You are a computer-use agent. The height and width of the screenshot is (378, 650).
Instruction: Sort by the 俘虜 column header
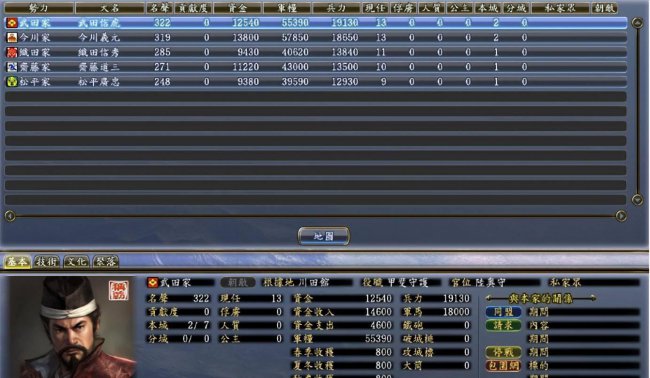click(403, 8)
